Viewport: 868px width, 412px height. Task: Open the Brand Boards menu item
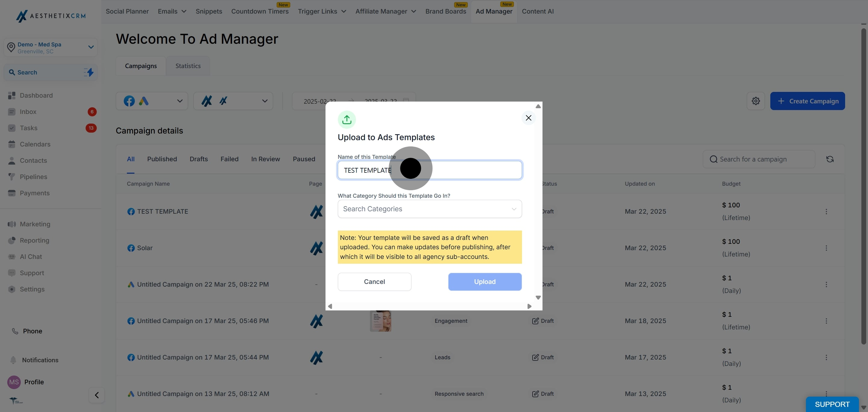(446, 11)
